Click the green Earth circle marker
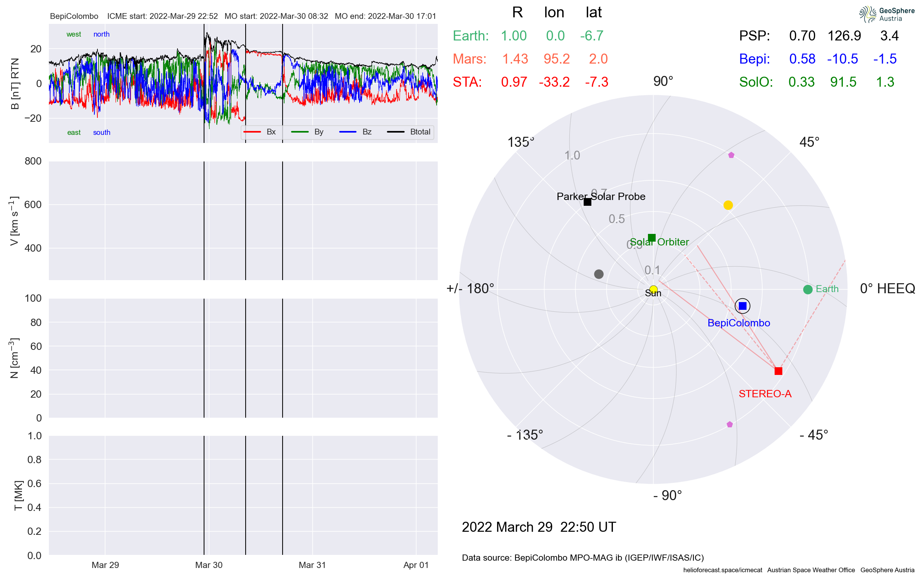Screen dimensions: 924x578 pos(808,289)
